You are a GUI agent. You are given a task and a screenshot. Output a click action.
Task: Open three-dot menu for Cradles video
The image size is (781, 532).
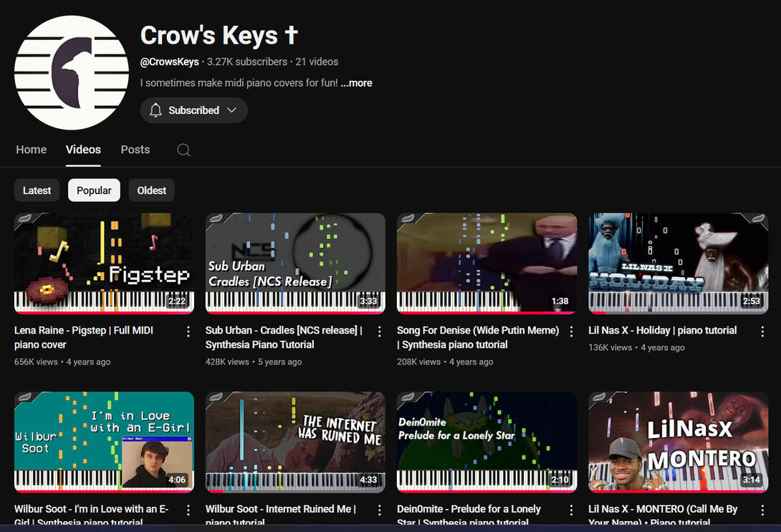pos(380,332)
